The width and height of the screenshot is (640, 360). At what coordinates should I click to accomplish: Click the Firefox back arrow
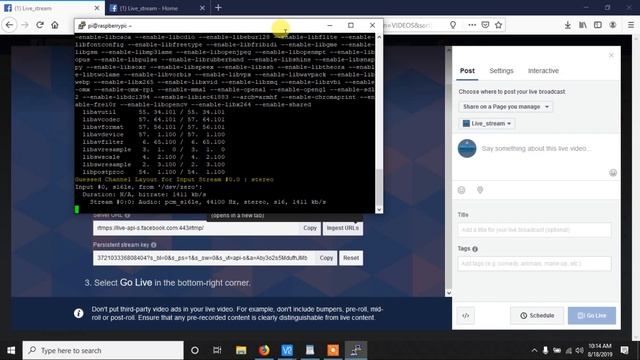(9, 25)
